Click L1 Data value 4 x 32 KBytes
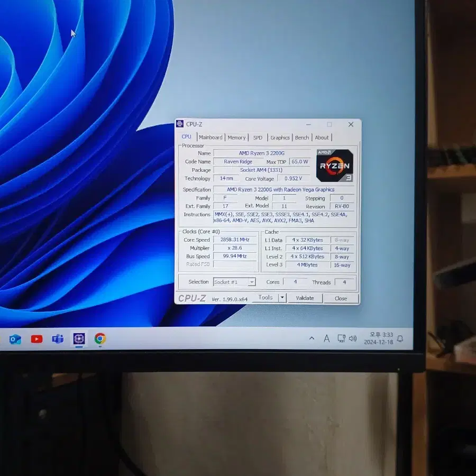The image size is (476, 476). point(307,240)
